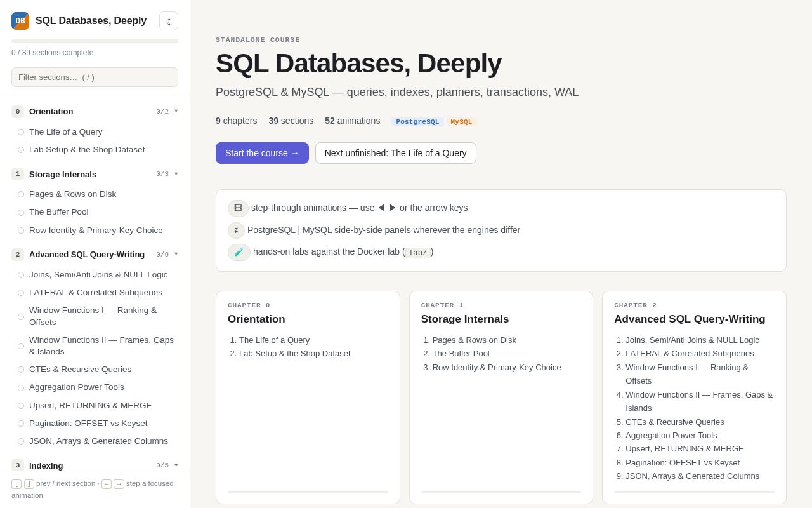The image size is (812, 508).
Task: Click Start the course button
Action: coord(262,153)
